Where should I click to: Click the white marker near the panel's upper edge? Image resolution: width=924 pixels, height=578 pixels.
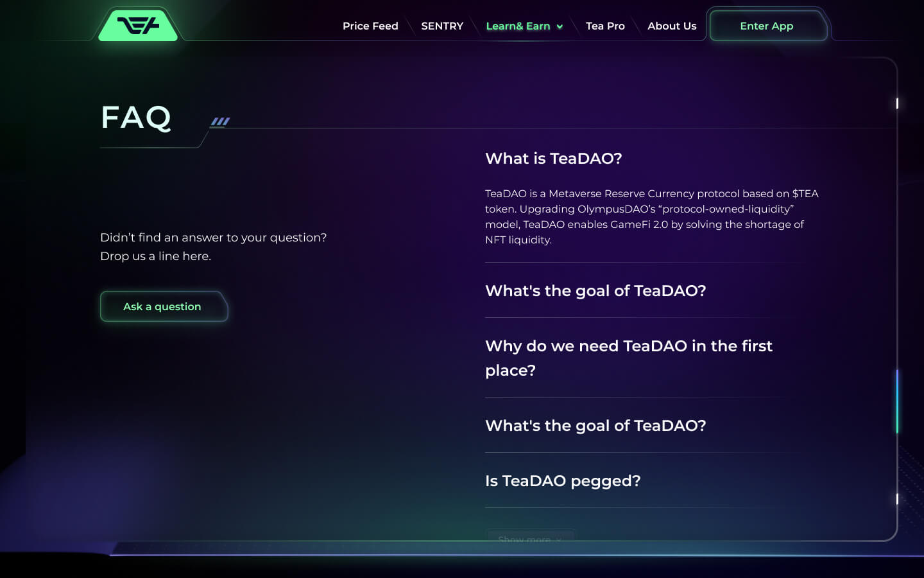coord(896,103)
